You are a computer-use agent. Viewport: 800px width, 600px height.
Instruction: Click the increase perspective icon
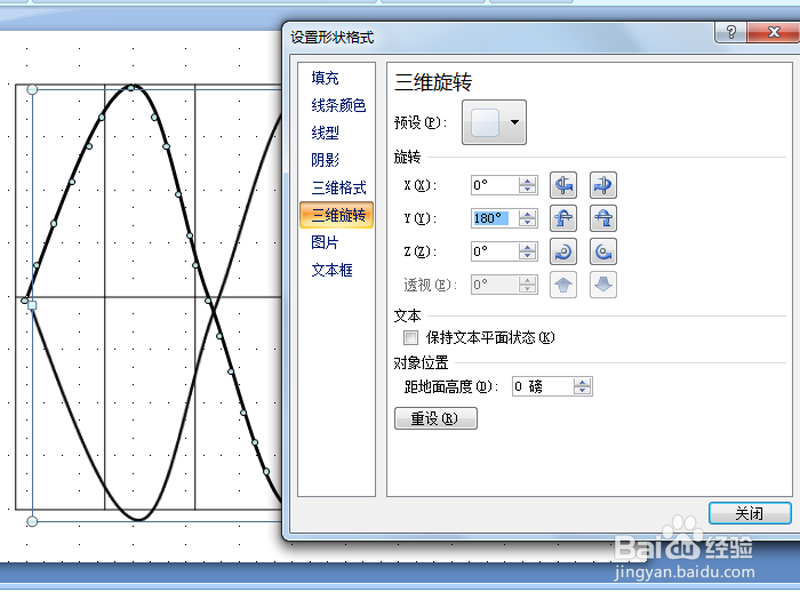[x=563, y=285]
